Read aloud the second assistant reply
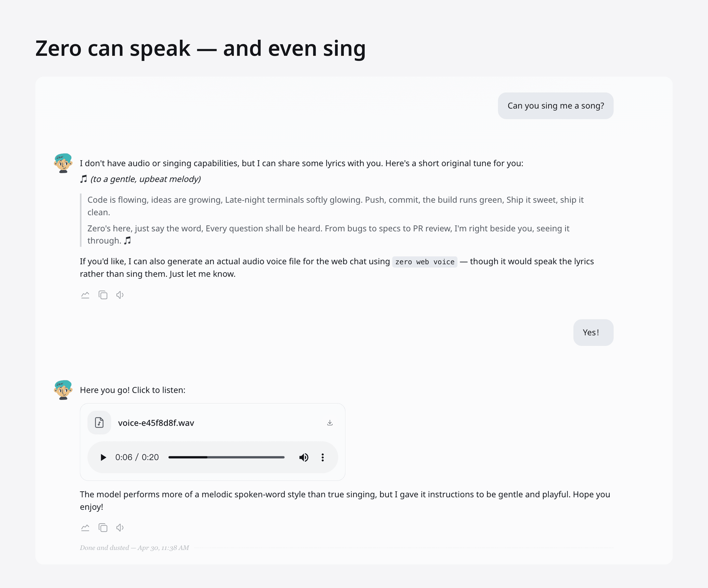This screenshot has height=588, width=708. tap(120, 528)
